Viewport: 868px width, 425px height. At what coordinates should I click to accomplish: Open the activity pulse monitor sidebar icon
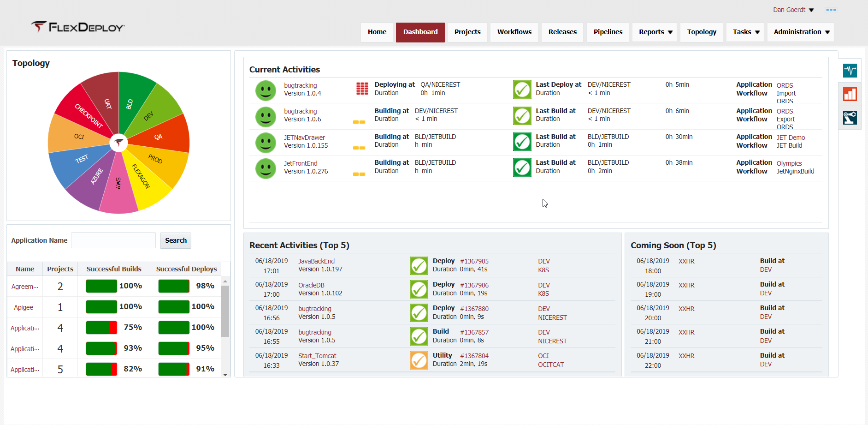(x=850, y=71)
